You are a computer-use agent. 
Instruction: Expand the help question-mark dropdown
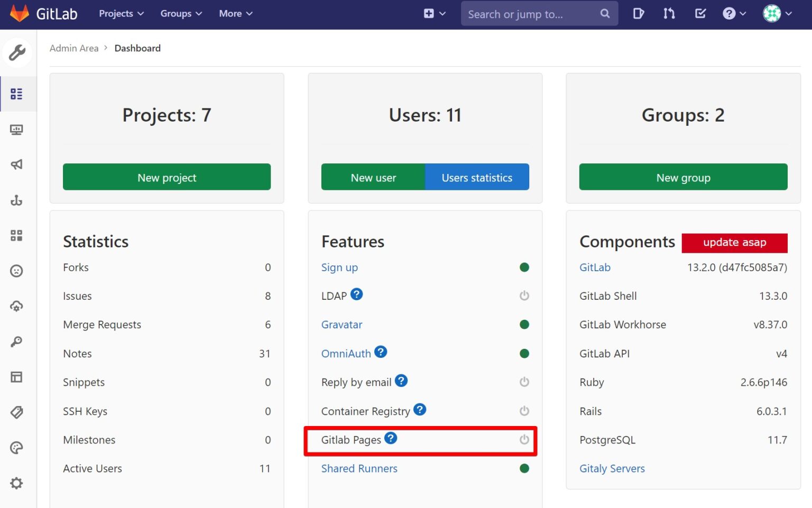coord(734,14)
